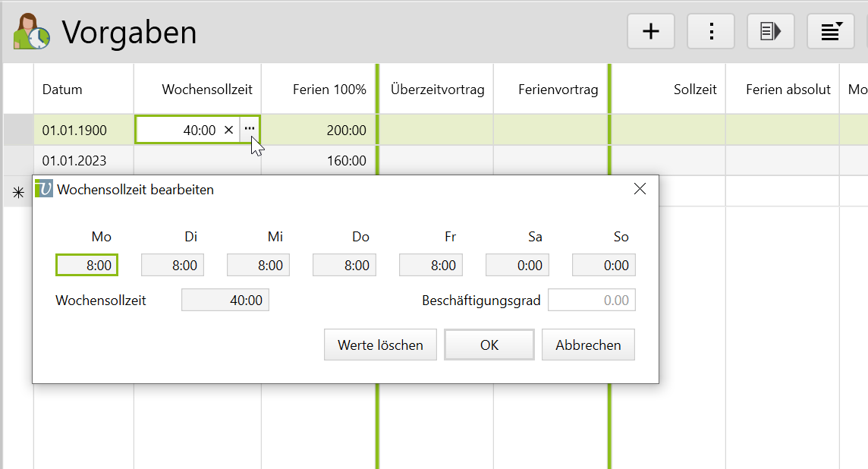Image resolution: width=868 pixels, height=469 pixels.
Task: Confirm dialog with OK button
Action: tap(489, 345)
